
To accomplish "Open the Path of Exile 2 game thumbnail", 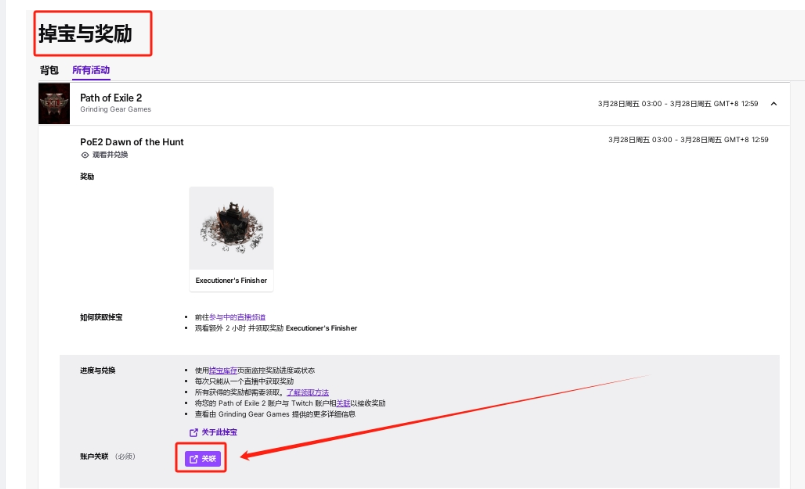I will (54, 104).
